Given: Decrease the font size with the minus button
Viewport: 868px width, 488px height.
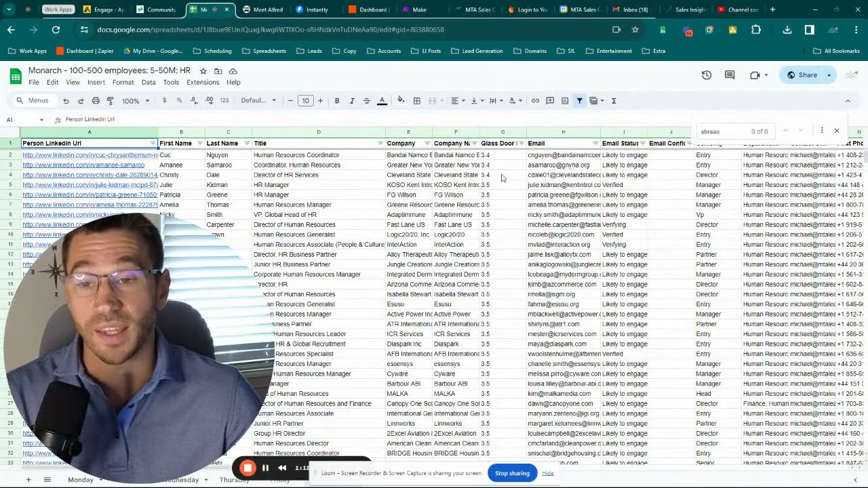Looking at the screenshot, I should [290, 100].
